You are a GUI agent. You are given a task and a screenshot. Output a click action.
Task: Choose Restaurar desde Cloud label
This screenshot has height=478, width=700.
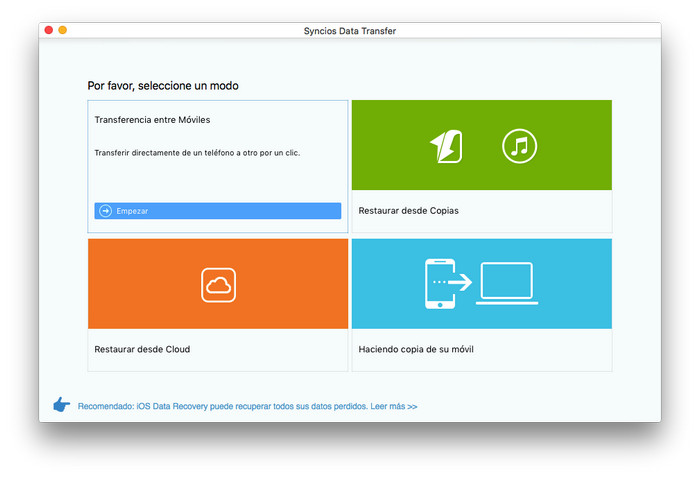point(142,349)
